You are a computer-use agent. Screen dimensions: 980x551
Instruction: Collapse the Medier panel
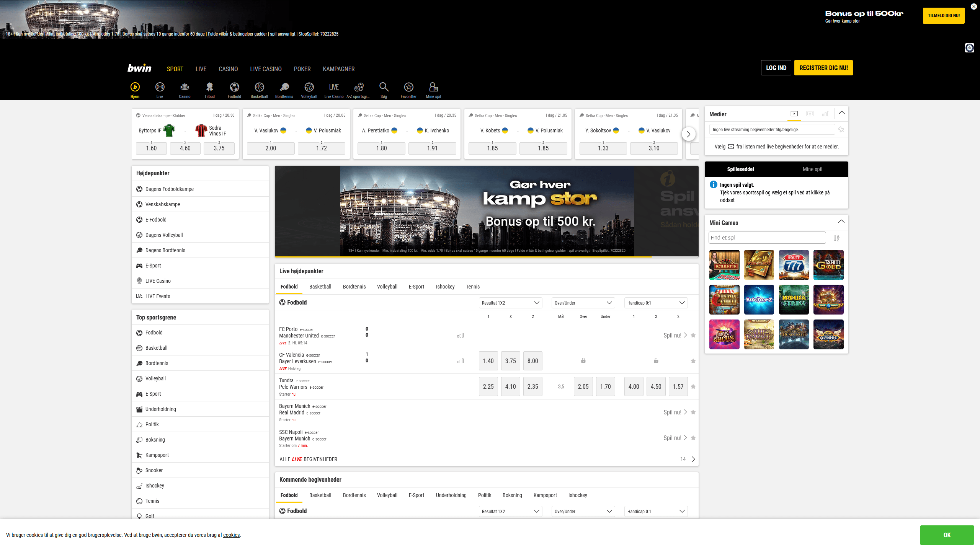[841, 113]
